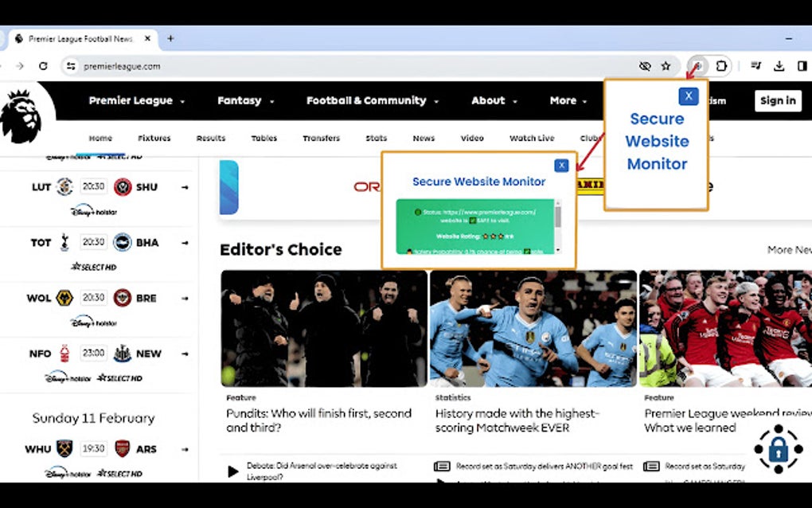Image resolution: width=812 pixels, height=508 pixels.
Task: Select the Transfers navigation item
Action: tap(321, 138)
